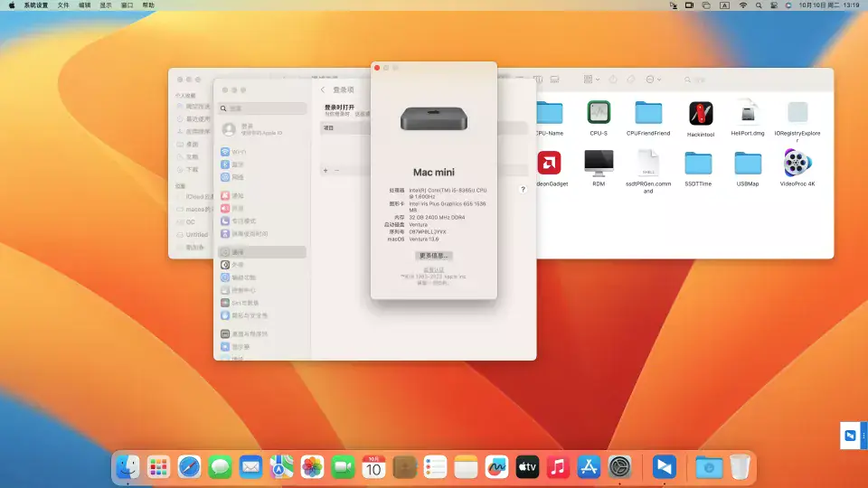Launch VideoProc 4K from Finder

(797, 164)
